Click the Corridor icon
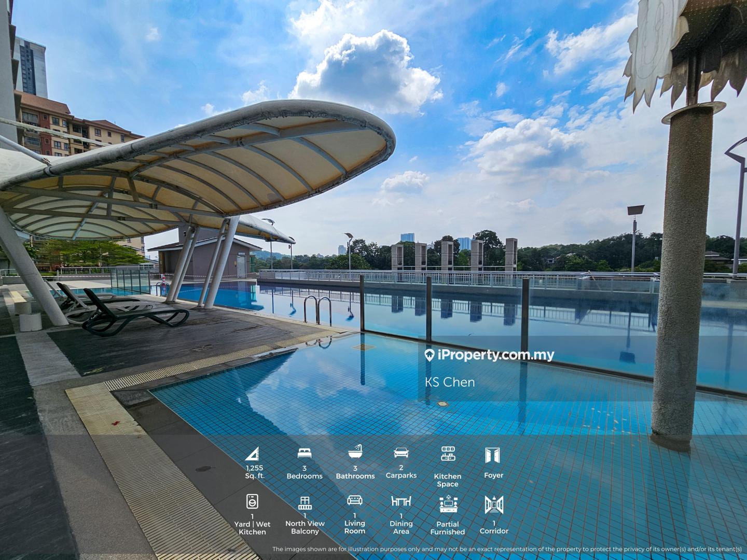The width and height of the screenshot is (747, 560). pos(494,505)
